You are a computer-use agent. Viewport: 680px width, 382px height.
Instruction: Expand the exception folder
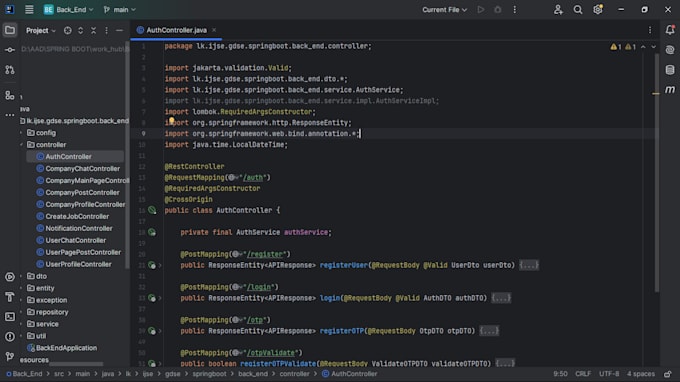click(21, 300)
